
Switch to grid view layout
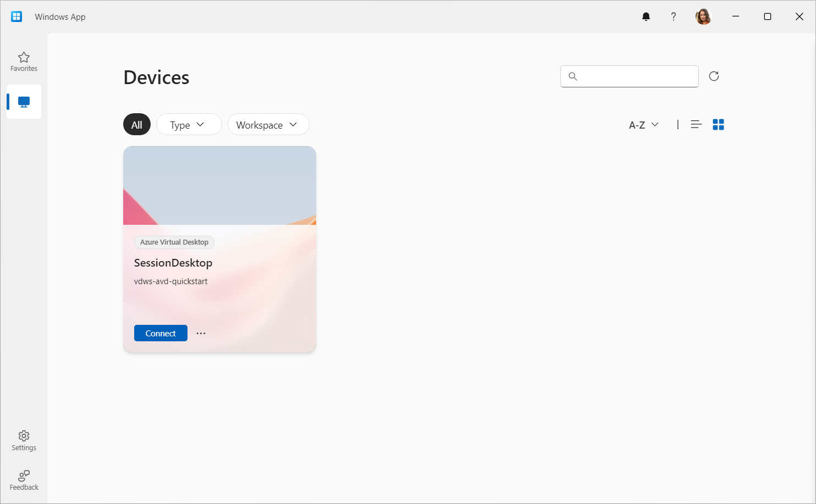[x=718, y=125]
